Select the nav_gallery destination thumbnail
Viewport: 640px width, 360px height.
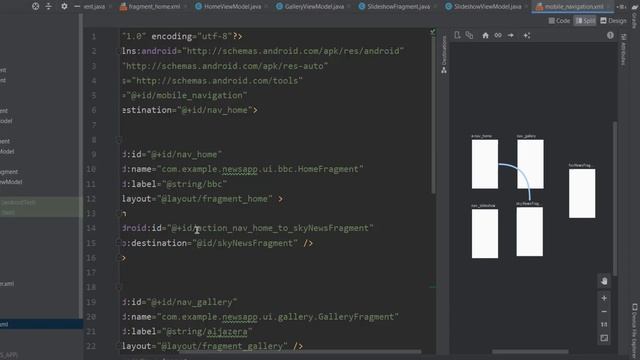click(530, 164)
